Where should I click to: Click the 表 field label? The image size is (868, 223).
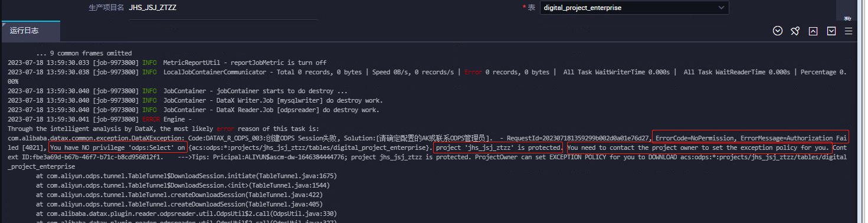pos(531,8)
